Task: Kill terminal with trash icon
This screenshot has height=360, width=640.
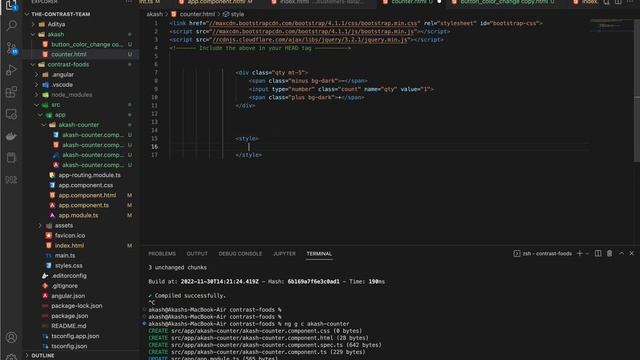Action: click(x=609, y=253)
